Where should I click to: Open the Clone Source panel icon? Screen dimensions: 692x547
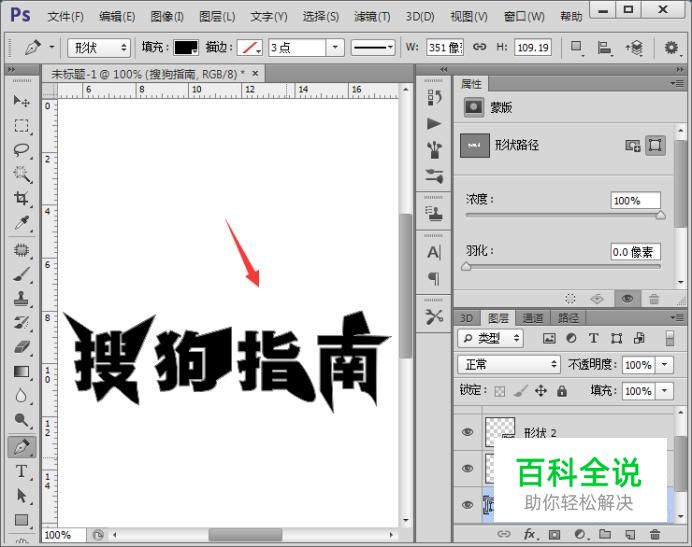tap(434, 214)
